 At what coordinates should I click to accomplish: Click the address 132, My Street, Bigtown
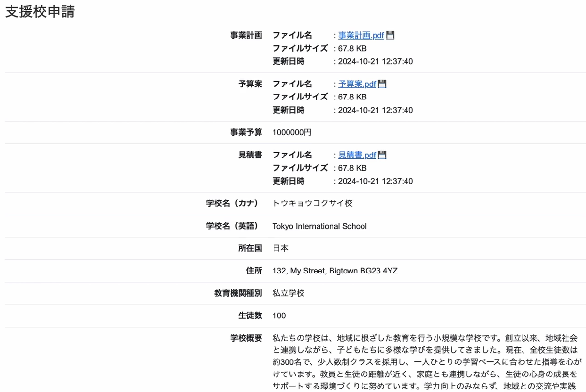pos(335,270)
